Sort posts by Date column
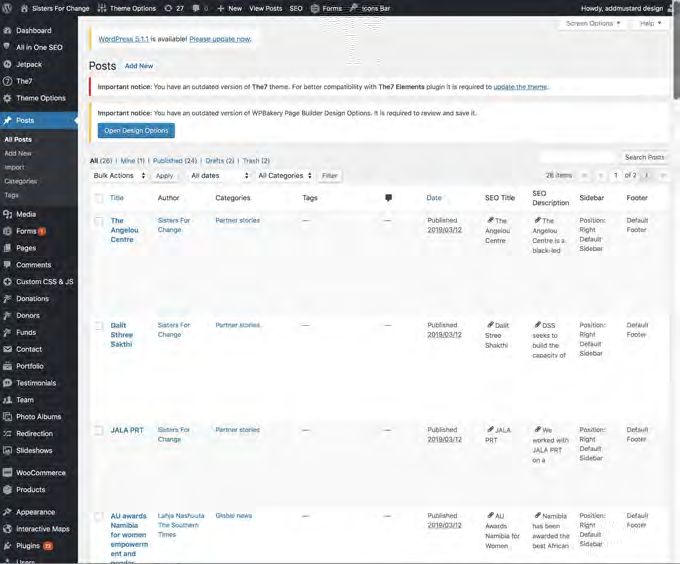Image resolution: width=680 pixels, height=564 pixels. (434, 198)
